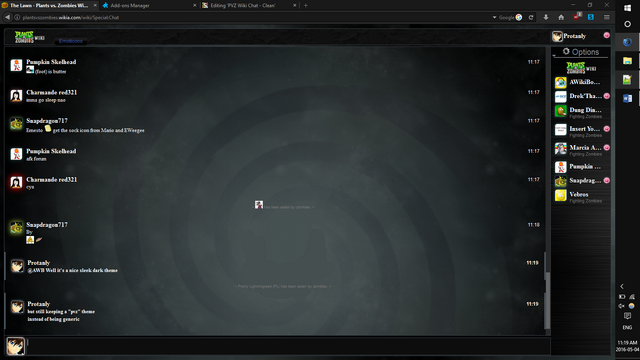Click the pink badge beside Drek'Tha...
The width and height of the screenshot is (640, 360).
pyautogui.click(x=607, y=96)
